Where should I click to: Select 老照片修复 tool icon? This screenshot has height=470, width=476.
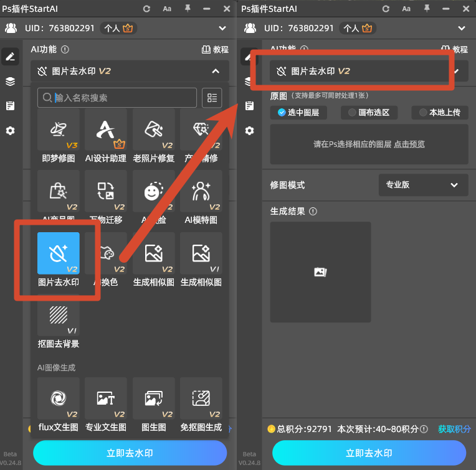(x=154, y=129)
